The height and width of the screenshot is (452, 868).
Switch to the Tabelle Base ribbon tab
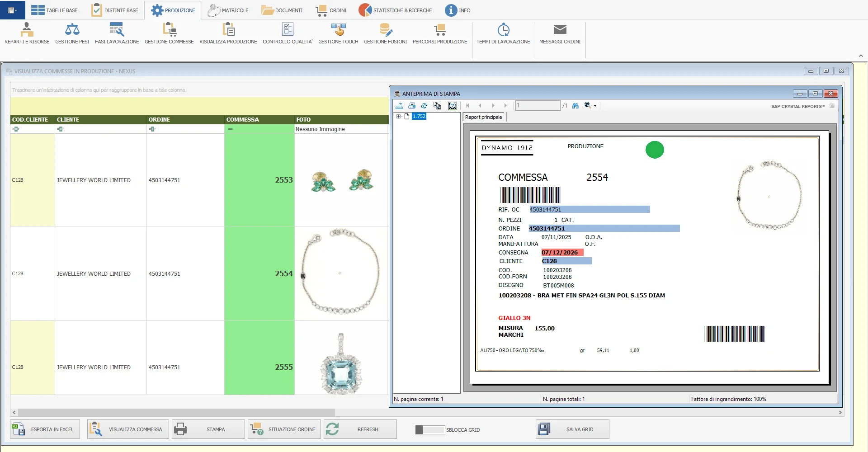pos(54,10)
